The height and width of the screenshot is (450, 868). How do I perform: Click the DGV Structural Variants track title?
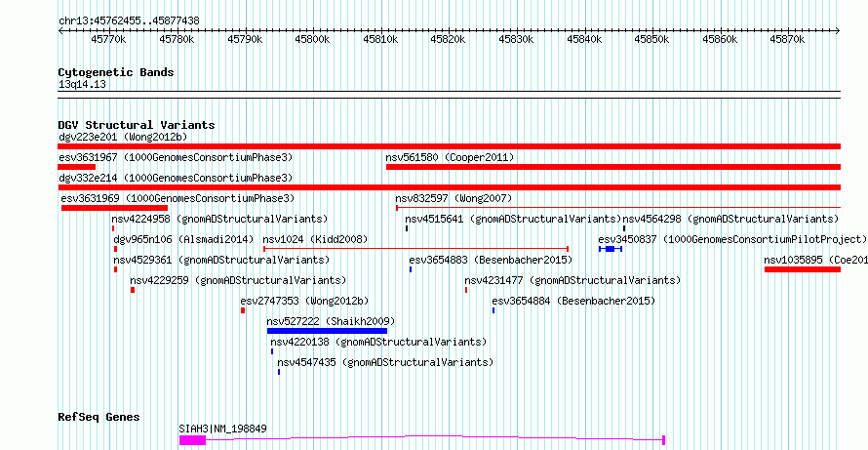click(x=137, y=125)
